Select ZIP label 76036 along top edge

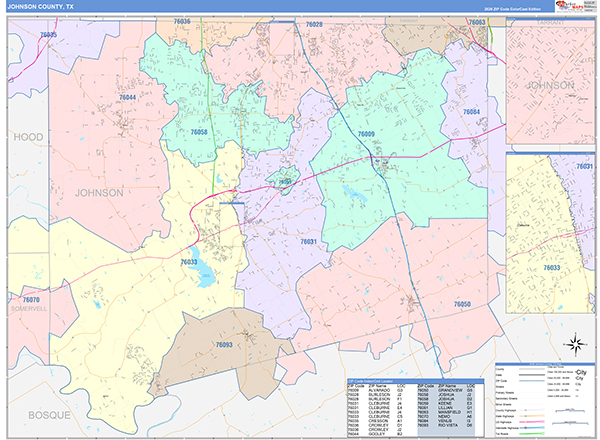point(182,21)
